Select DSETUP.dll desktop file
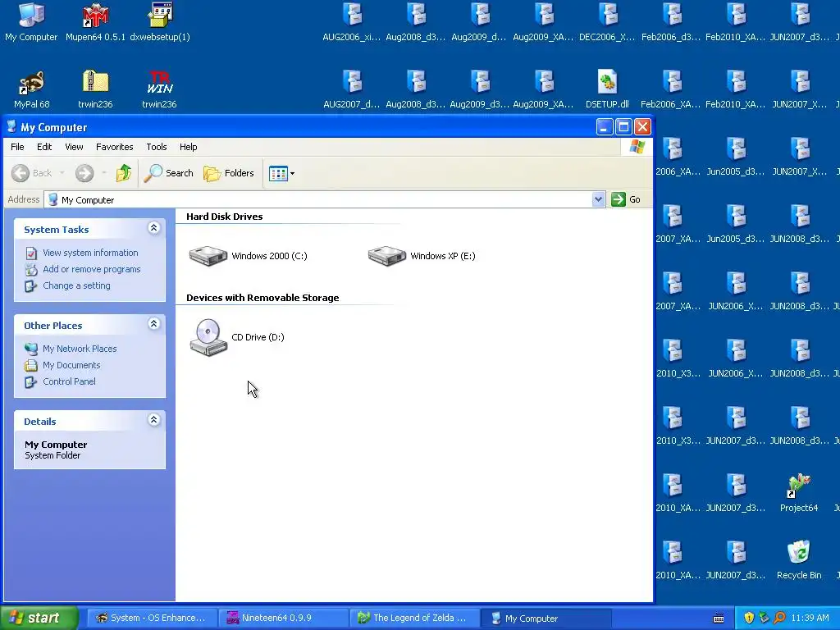 tap(607, 90)
